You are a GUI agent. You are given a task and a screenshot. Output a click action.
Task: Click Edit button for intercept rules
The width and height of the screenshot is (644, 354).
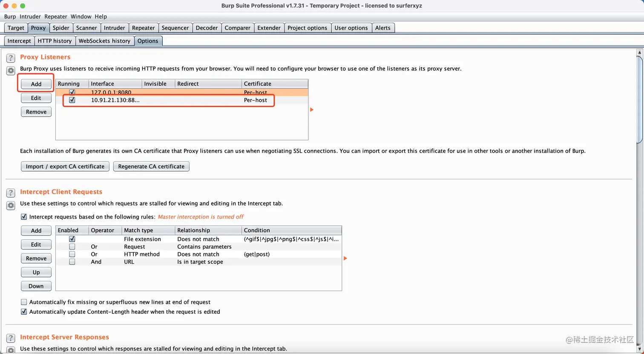(36, 244)
